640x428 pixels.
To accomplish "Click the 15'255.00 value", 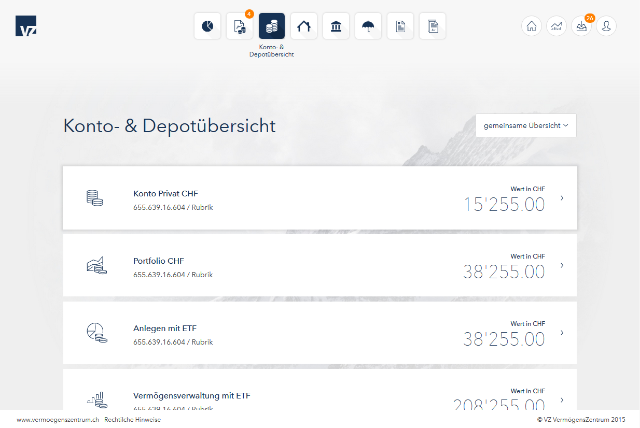I will (x=504, y=204).
